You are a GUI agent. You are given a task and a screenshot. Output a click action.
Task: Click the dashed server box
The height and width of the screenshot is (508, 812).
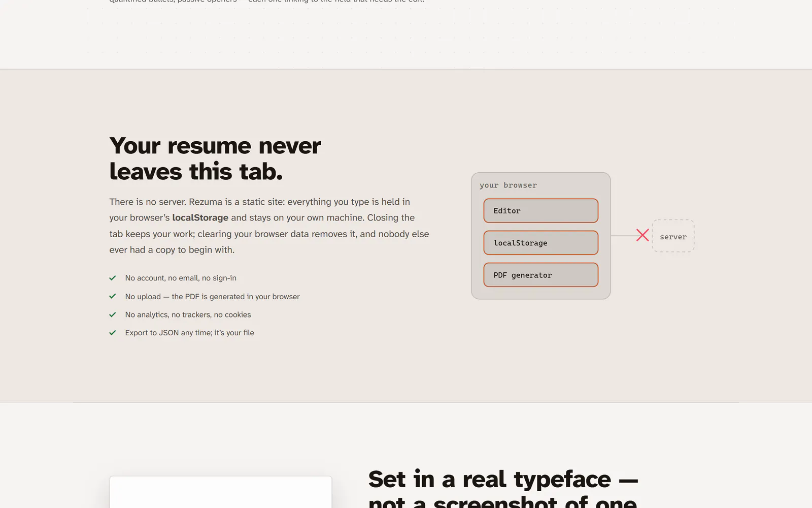click(x=673, y=236)
